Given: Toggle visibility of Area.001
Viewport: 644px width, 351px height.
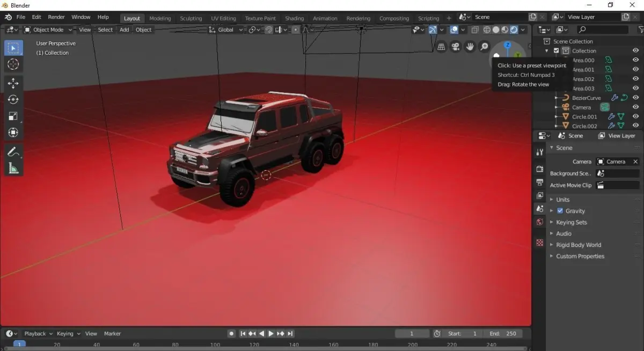Looking at the screenshot, I should (635, 69).
